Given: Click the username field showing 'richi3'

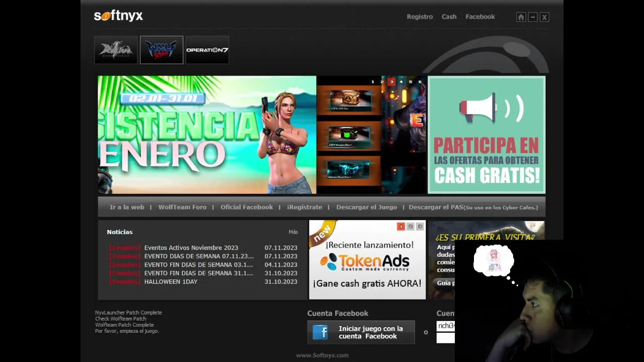Looking at the screenshot, I should tap(446, 326).
